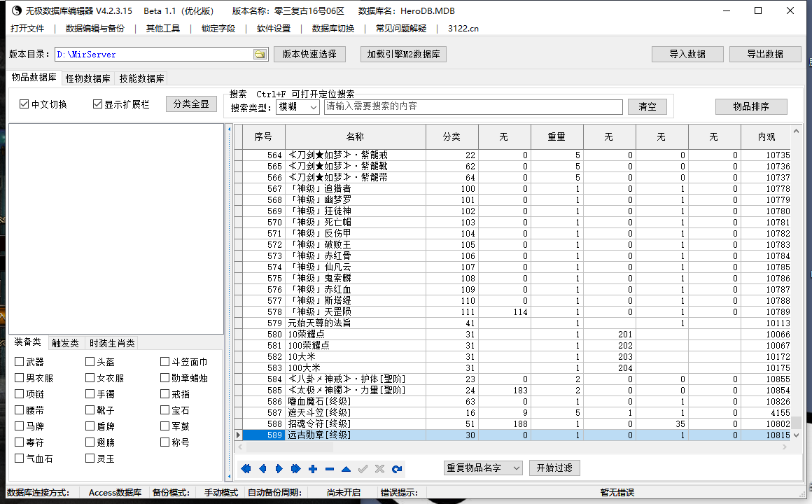Enable the 斗笠面巾 filter checkbox
This screenshot has height=504, width=812.
tap(165, 362)
